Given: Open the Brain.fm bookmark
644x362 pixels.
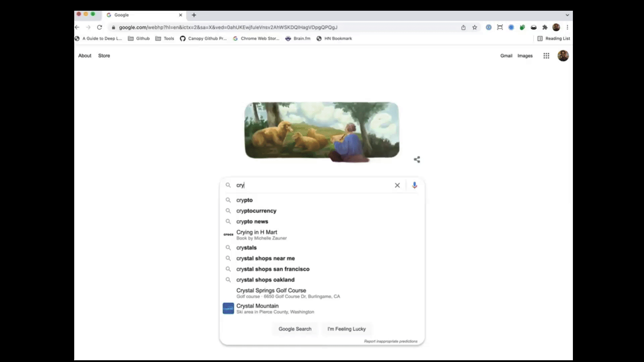Looking at the screenshot, I should (298, 39).
